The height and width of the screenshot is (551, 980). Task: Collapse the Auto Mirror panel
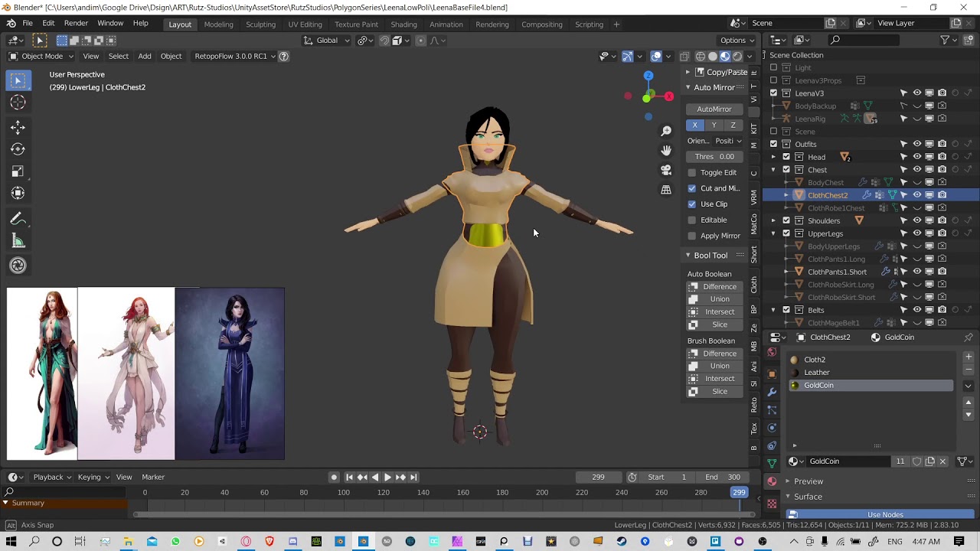click(x=688, y=87)
